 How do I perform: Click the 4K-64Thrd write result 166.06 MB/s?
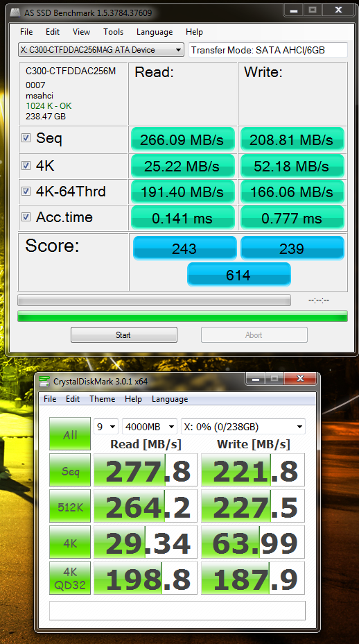[x=292, y=192]
